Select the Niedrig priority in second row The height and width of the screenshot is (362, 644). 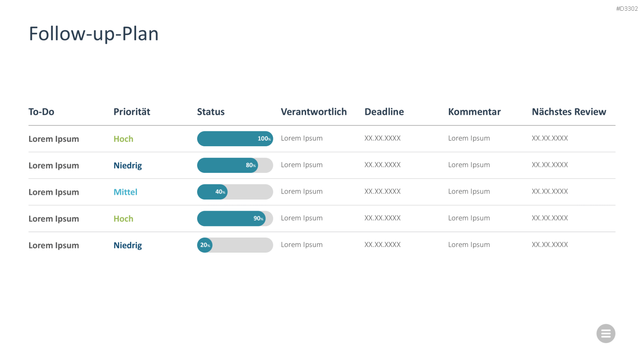pyautogui.click(x=128, y=166)
